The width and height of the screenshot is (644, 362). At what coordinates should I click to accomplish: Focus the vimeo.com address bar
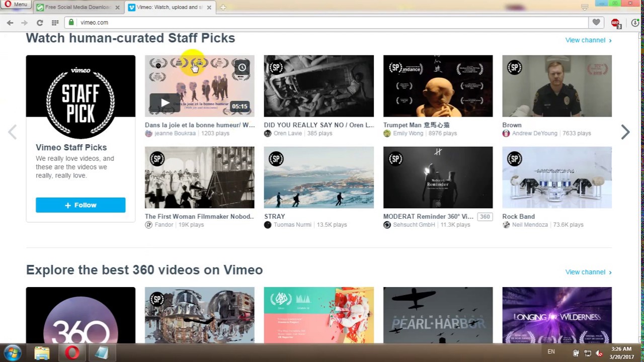pyautogui.click(x=327, y=23)
